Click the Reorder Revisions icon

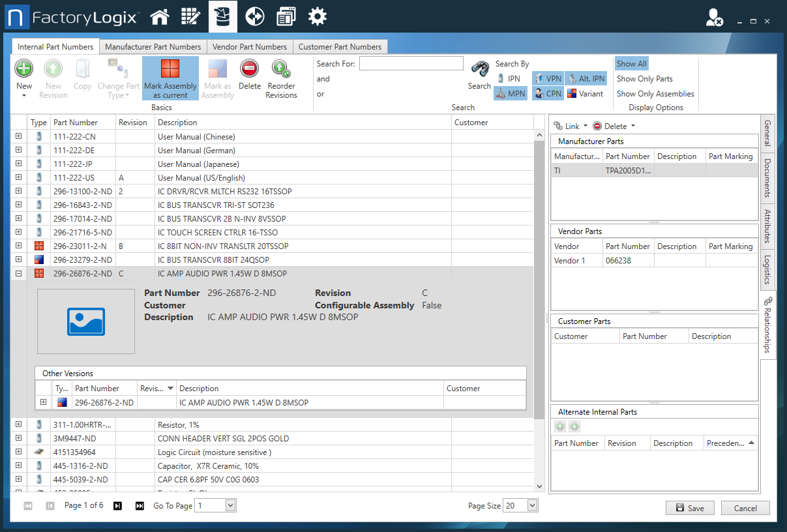tap(281, 68)
